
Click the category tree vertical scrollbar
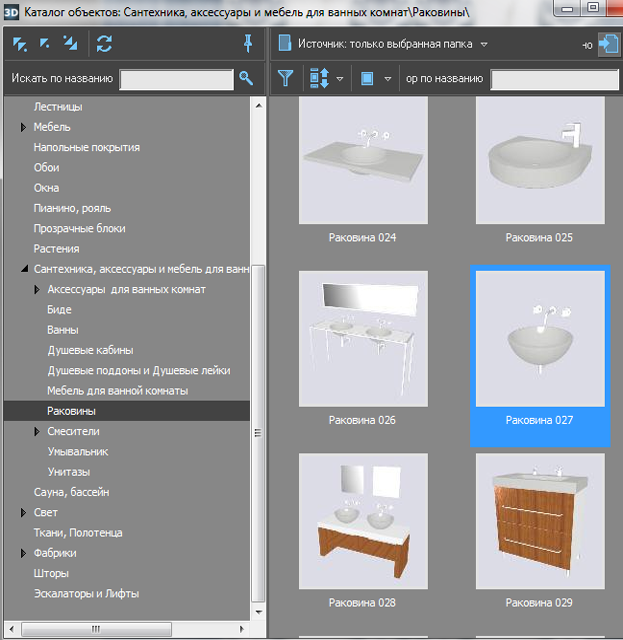point(259,430)
